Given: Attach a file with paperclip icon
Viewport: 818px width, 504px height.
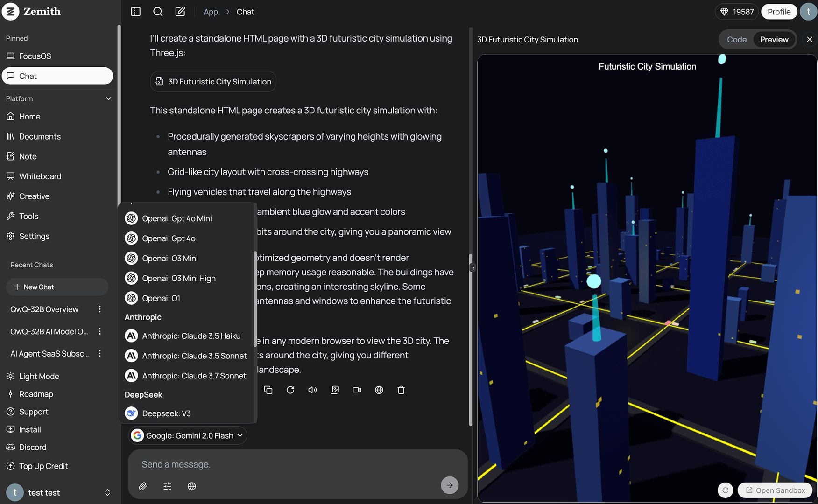Looking at the screenshot, I should (x=143, y=486).
